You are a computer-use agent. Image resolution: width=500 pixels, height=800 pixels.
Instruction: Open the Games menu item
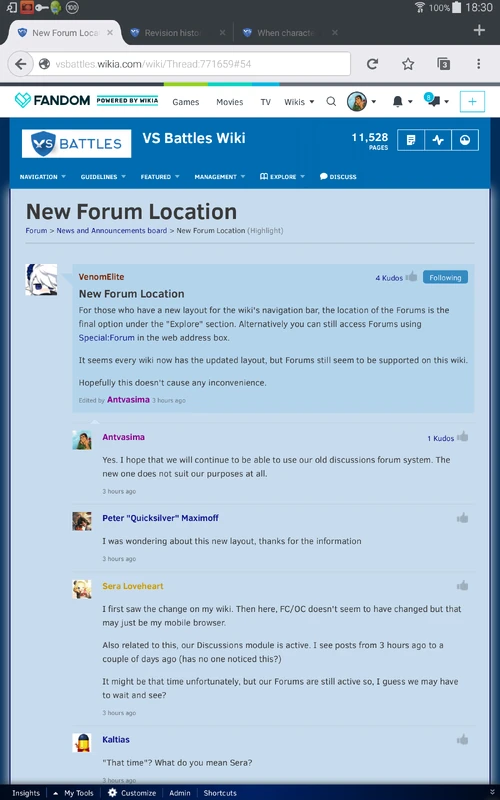pos(186,102)
